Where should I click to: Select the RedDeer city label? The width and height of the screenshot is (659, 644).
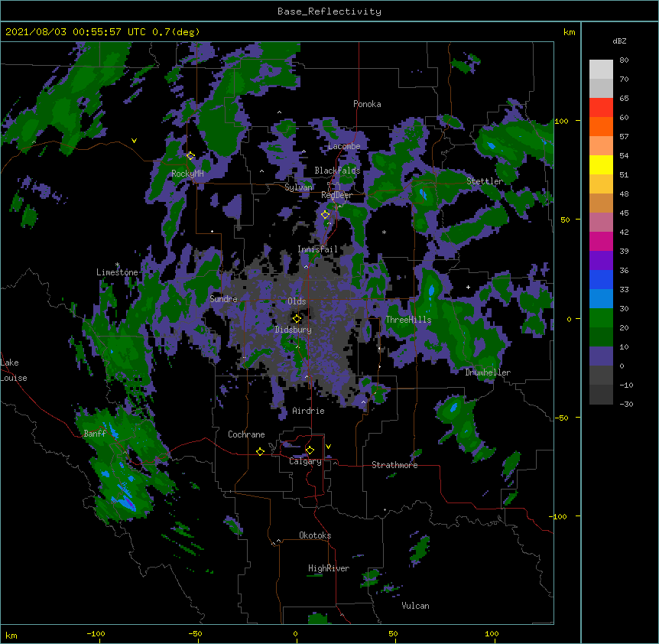[336, 195]
